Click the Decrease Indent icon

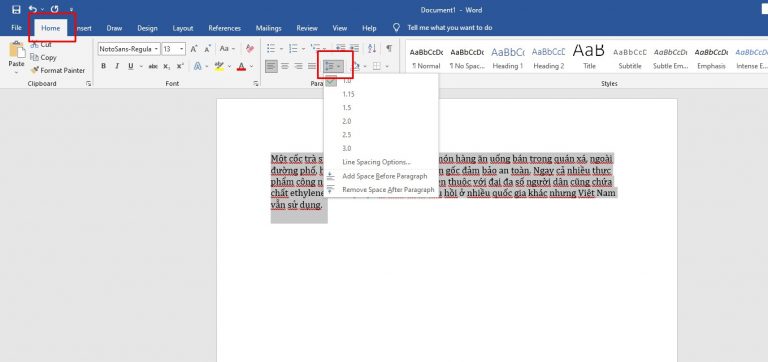point(340,48)
